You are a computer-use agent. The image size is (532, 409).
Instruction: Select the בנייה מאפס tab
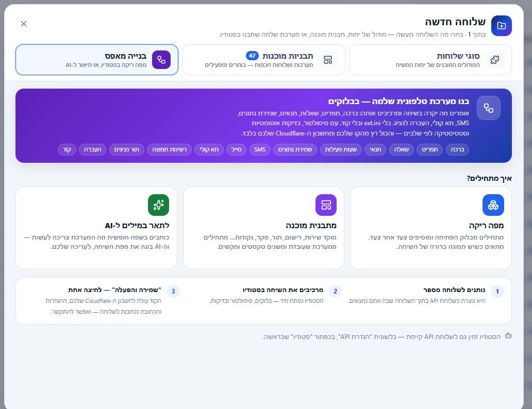tap(97, 60)
